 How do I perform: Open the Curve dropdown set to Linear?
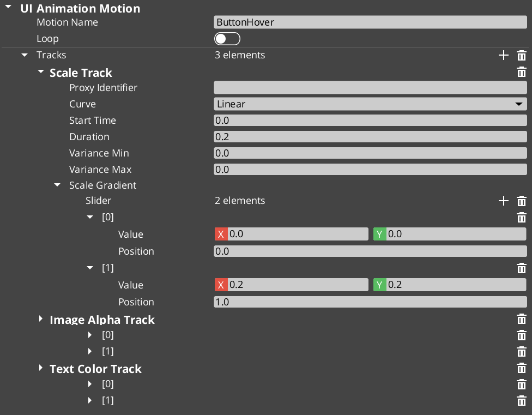point(370,104)
